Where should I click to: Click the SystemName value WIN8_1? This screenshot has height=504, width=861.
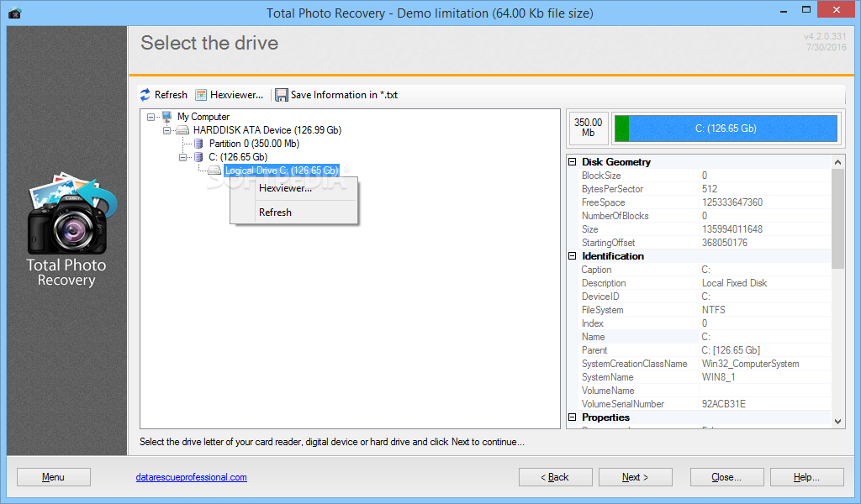(x=718, y=377)
